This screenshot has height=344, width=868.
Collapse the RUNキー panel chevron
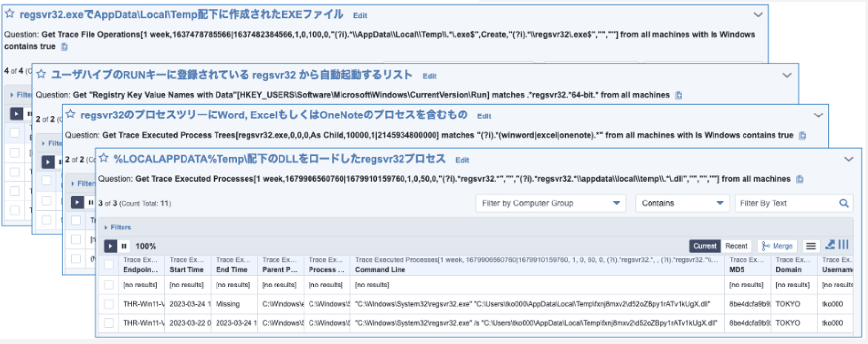click(787, 75)
